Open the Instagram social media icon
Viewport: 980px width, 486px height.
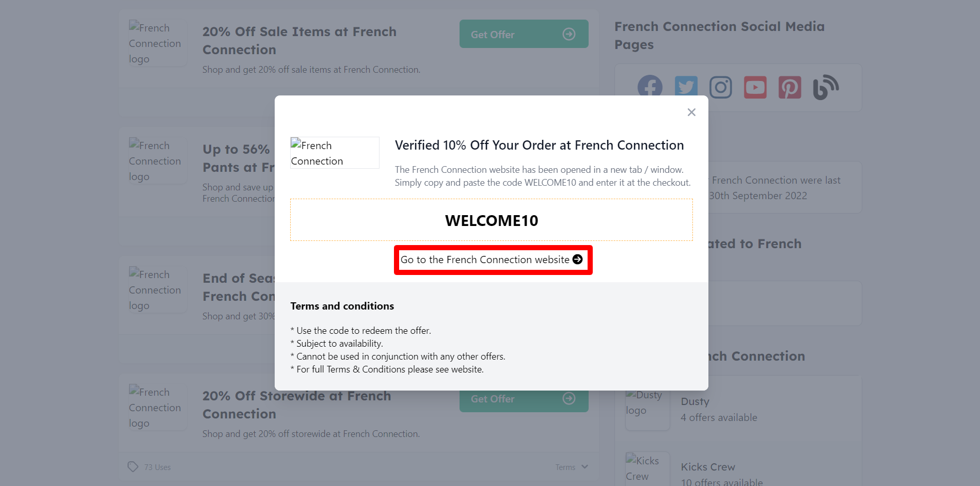pos(721,87)
